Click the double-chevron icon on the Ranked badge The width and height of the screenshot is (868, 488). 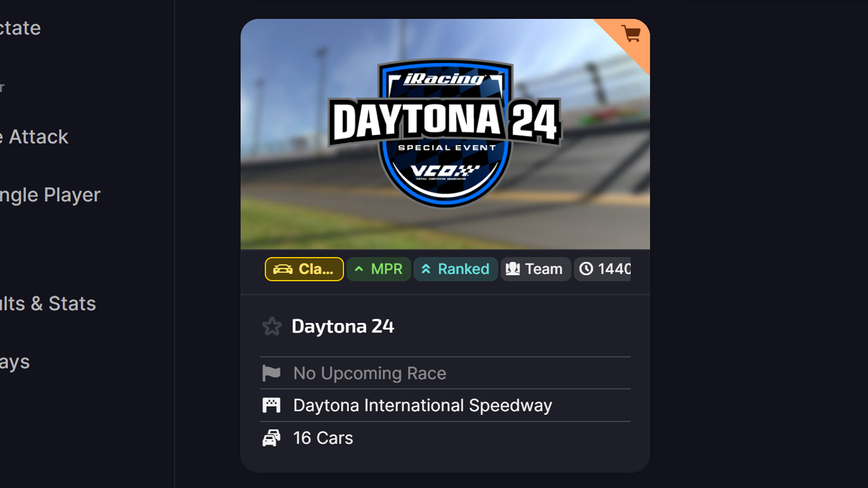425,269
